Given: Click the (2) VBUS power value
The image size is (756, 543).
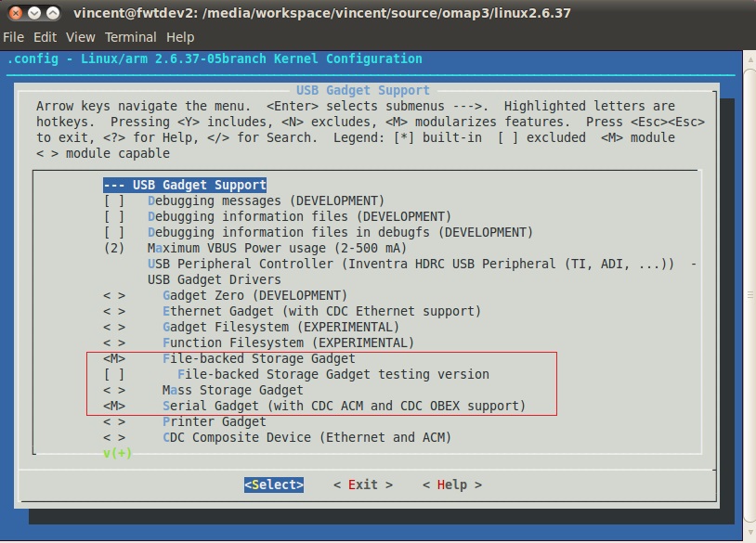Looking at the screenshot, I should coord(114,248).
